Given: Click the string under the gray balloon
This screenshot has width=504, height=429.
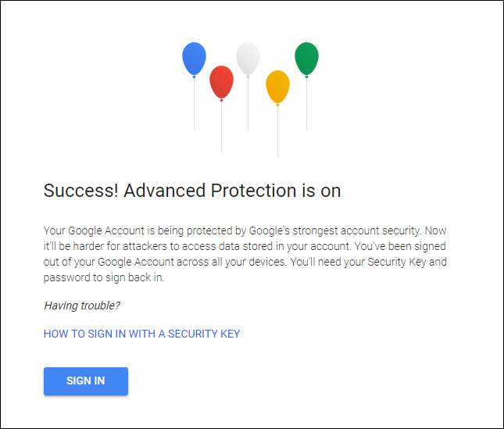Looking at the screenshot, I should coord(248,103).
